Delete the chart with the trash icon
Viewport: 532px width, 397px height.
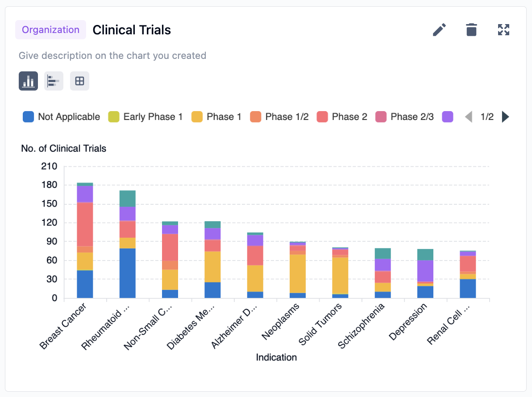pyautogui.click(x=471, y=30)
